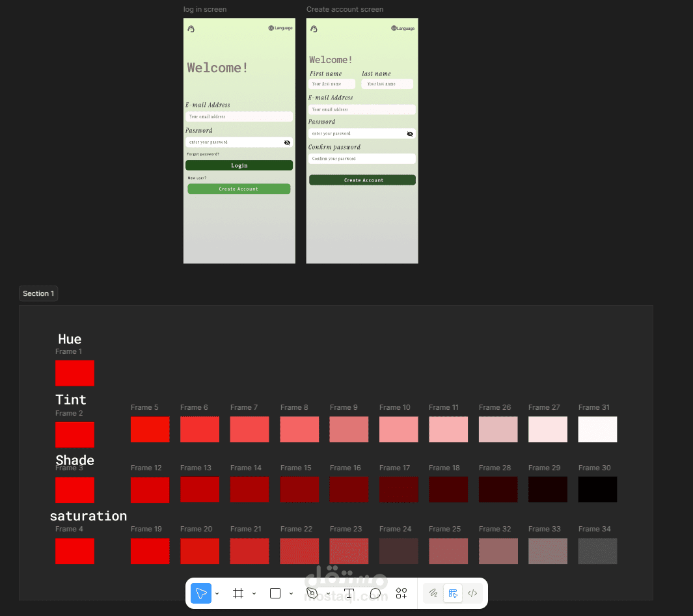Select the Frame 24 dark brown swatch
This screenshot has width=693, height=616.
399,551
